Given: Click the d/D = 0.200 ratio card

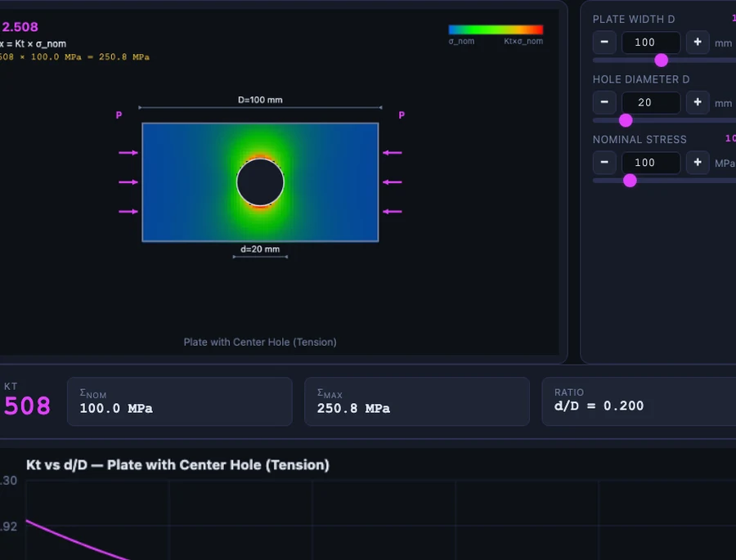Looking at the screenshot, I should [639, 402].
